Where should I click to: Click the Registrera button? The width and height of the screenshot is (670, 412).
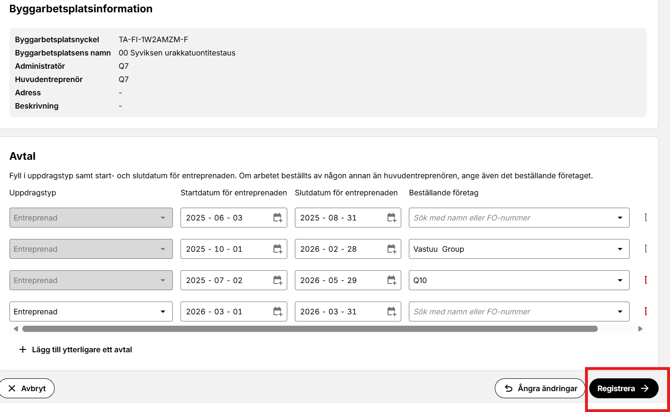tap(623, 388)
